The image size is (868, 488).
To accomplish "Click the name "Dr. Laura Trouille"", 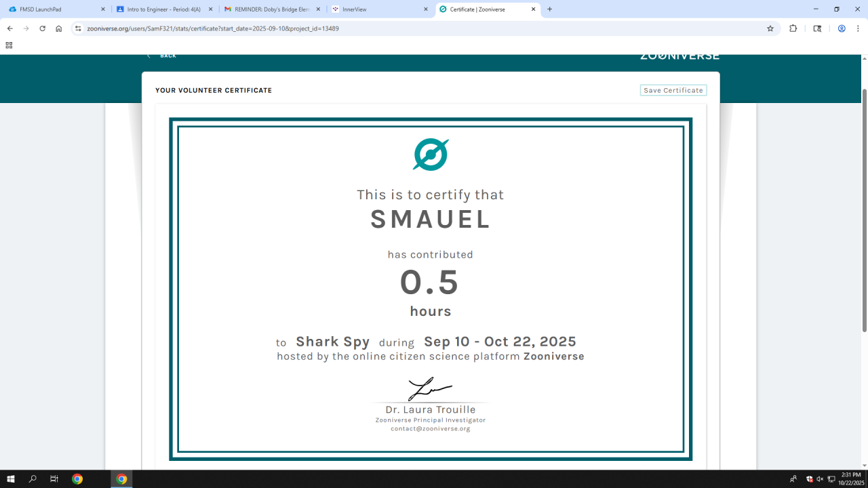I will tap(431, 410).
